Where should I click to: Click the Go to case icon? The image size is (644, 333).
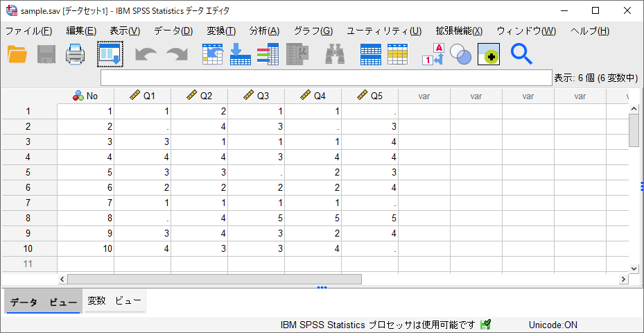[x=213, y=54]
